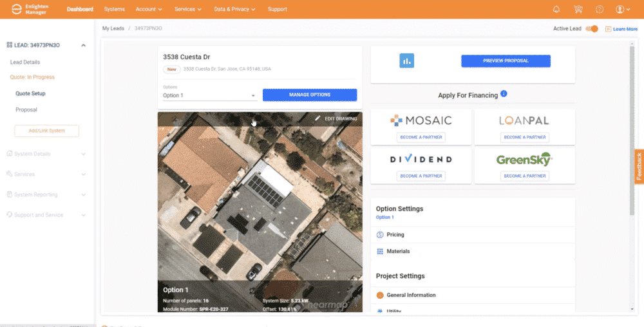
Task: Open the notifications bell
Action: point(556,9)
